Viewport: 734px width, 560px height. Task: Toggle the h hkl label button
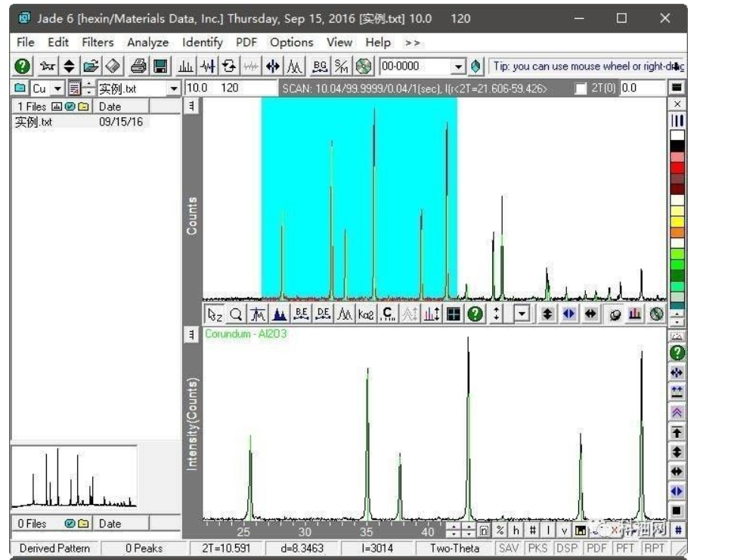point(516,531)
